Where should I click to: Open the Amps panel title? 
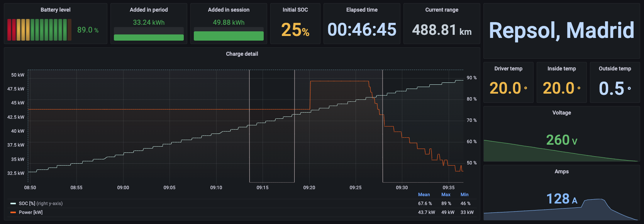tap(561, 171)
